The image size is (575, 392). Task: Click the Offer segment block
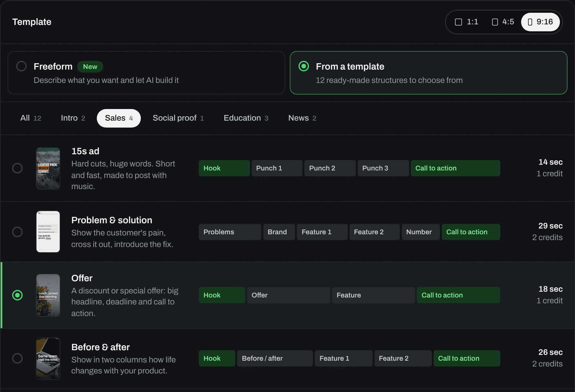[x=289, y=295]
